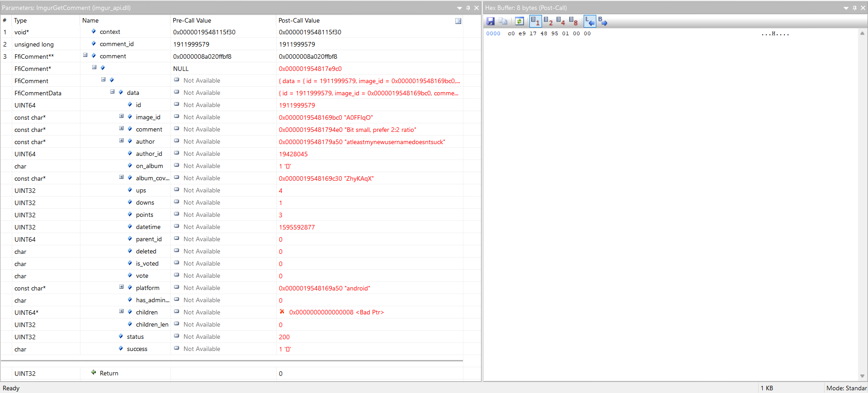868x393 pixels.
Task: Select 1-byte grouping in hex buffer
Action: point(535,21)
